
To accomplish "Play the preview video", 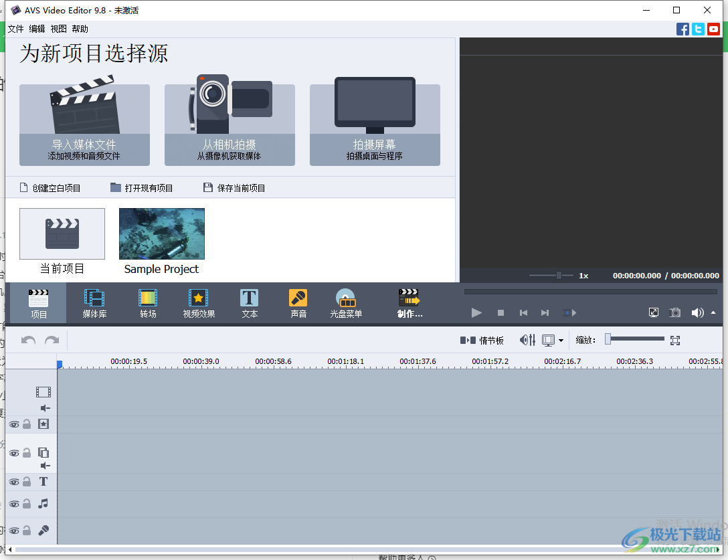I will [476, 312].
